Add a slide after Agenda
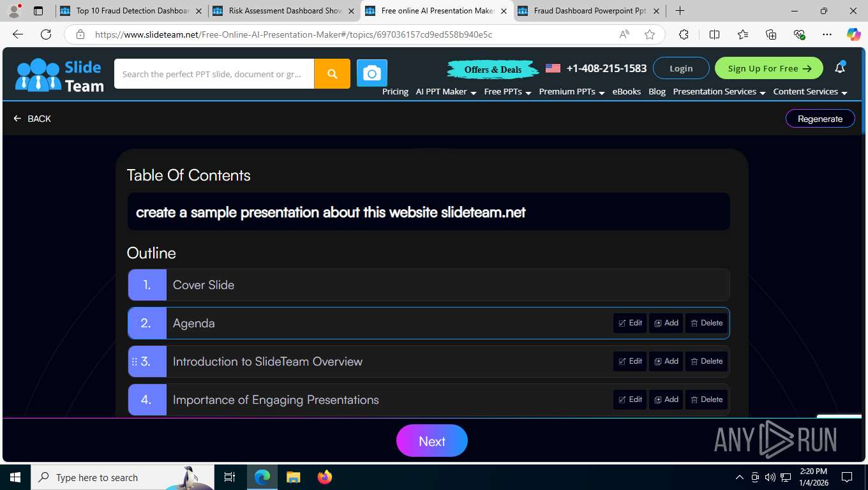This screenshot has height=490, width=868. click(666, 323)
